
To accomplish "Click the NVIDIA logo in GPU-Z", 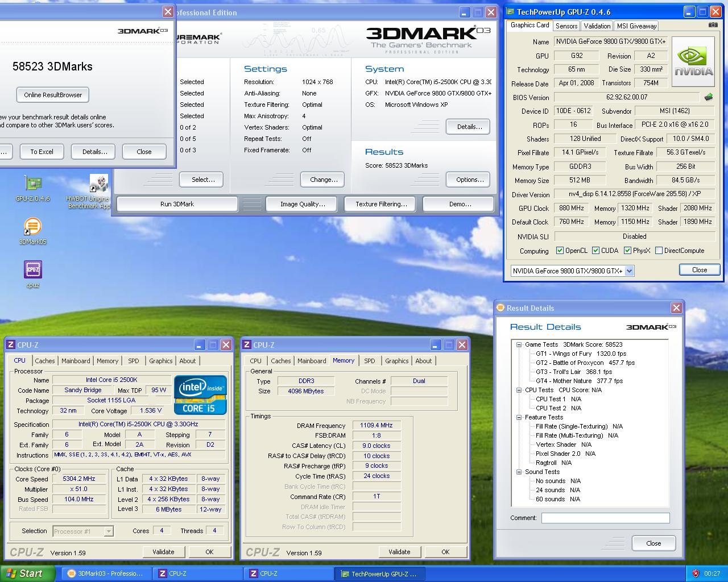I will coord(693,62).
